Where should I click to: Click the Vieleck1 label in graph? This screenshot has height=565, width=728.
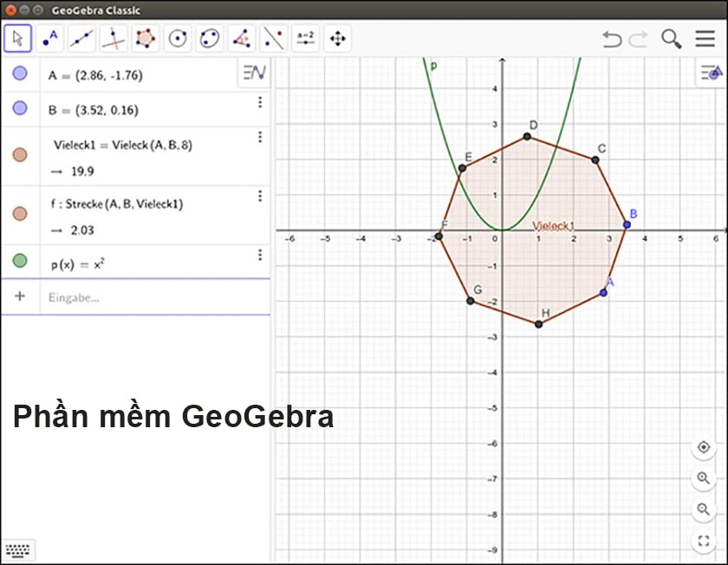(554, 226)
